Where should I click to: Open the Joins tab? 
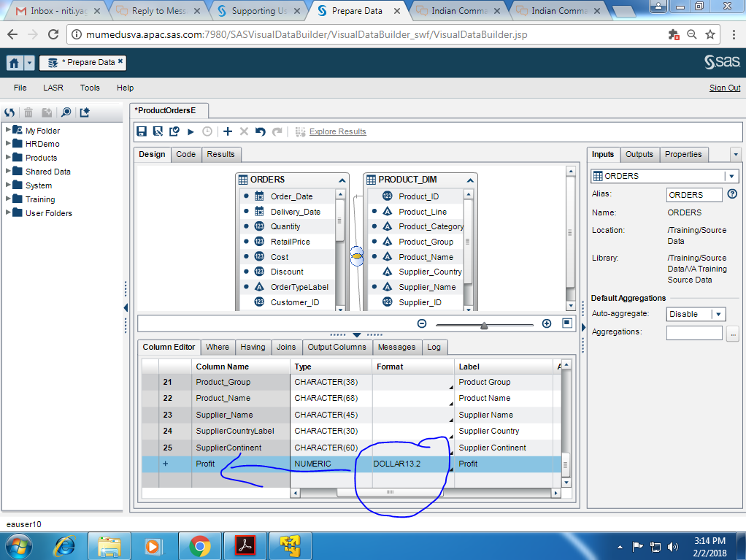pos(286,347)
